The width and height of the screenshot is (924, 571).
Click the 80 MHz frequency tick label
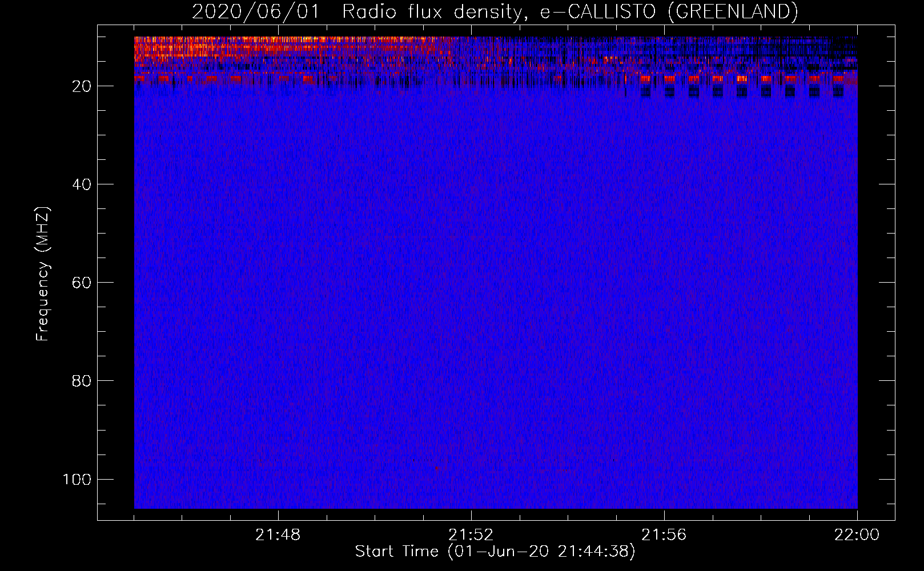point(82,381)
